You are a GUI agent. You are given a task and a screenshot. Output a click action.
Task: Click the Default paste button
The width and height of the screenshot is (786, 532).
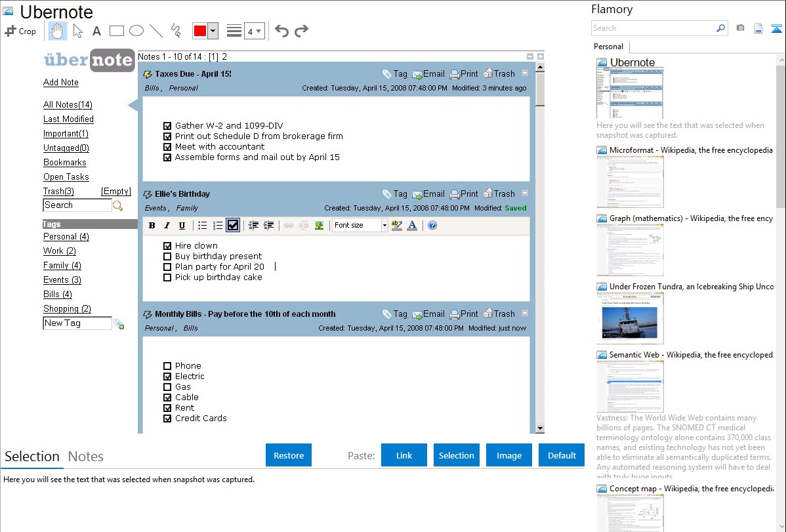click(x=562, y=455)
